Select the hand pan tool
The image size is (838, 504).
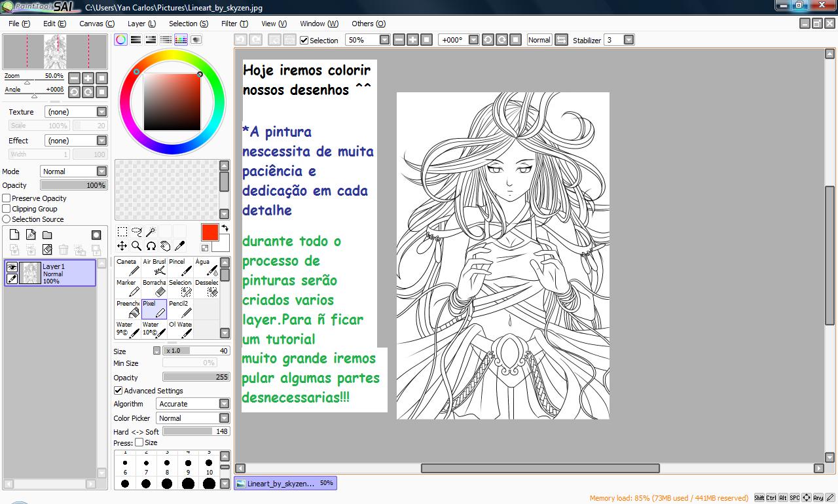coord(165,246)
